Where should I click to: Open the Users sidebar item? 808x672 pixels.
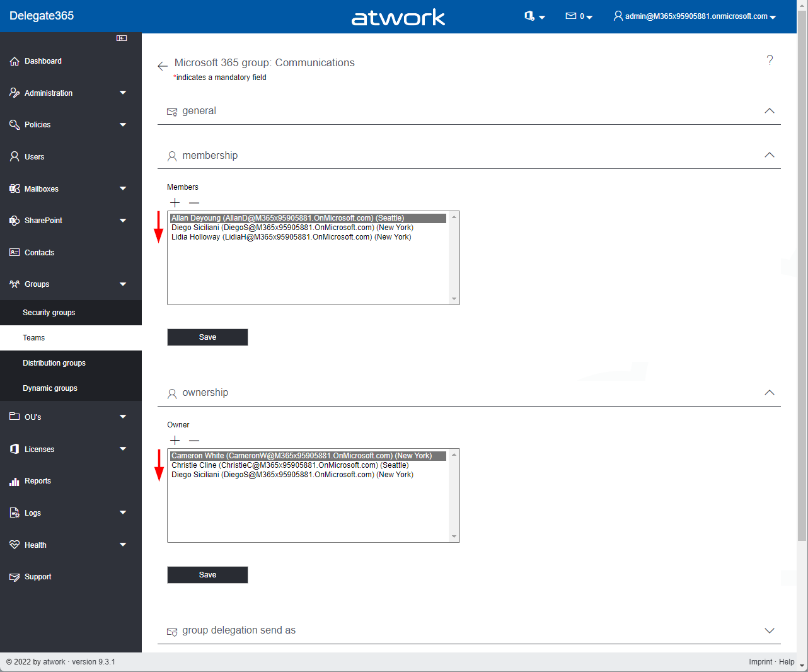[71, 157]
